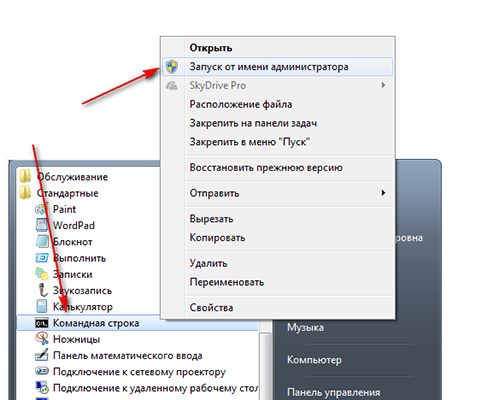Click the Калькулятор label
This screenshot has width=487, height=400.
(83, 307)
